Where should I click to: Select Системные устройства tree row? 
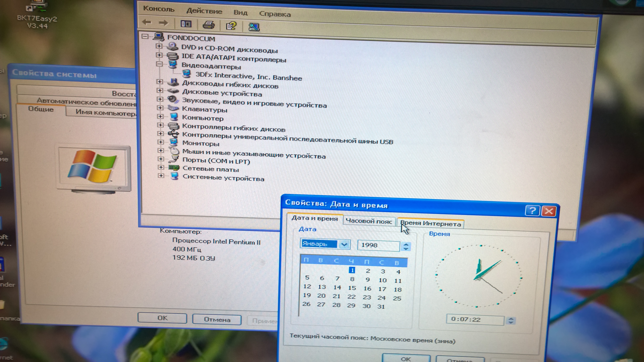pyautogui.click(x=223, y=178)
